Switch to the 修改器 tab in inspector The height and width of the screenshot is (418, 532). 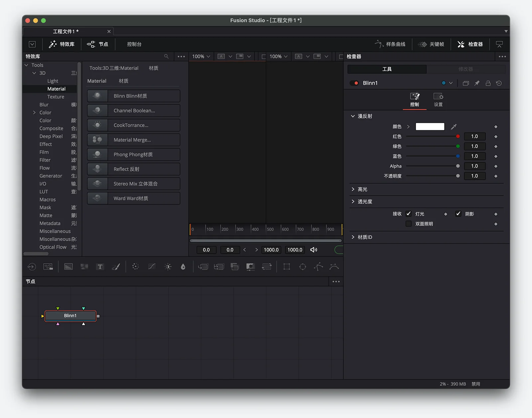tap(465, 69)
